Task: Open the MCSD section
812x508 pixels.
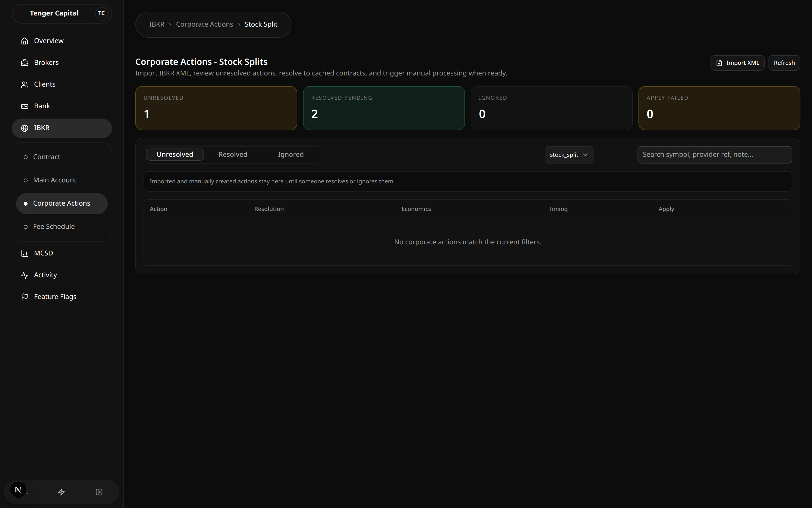Action: [x=62, y=253]
